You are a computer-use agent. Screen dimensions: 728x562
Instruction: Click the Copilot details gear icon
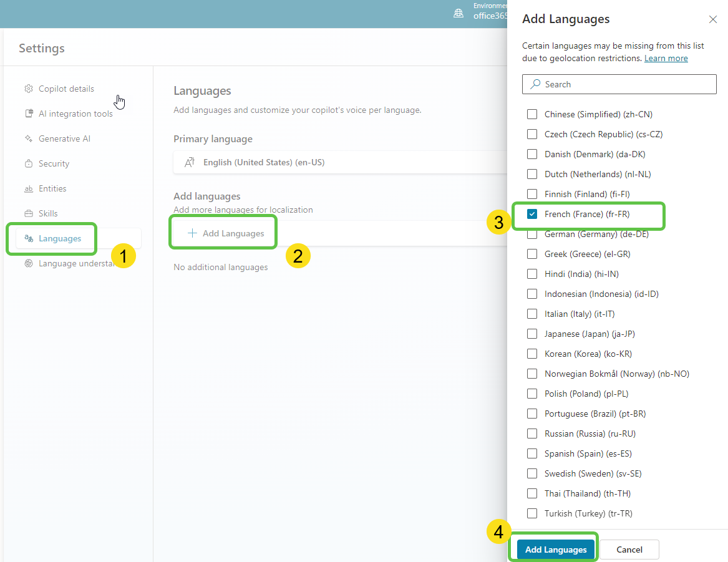click(28, 89)
